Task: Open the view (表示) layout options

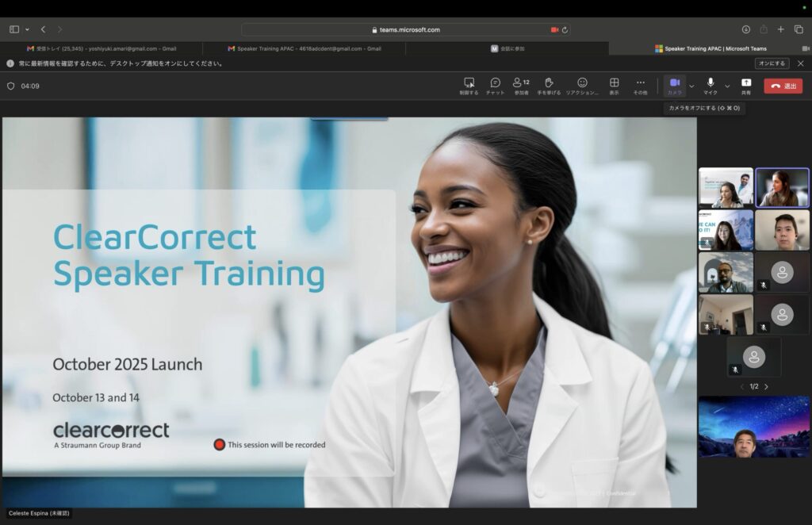Action: tap(614, 83)
